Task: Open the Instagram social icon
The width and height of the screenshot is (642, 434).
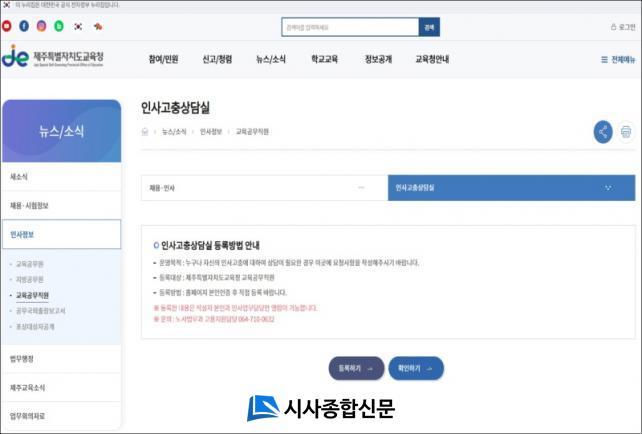Action: 41,26
